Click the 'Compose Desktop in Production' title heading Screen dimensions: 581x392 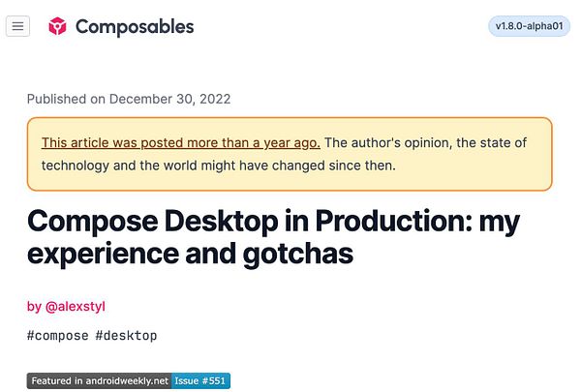(273, 221)
